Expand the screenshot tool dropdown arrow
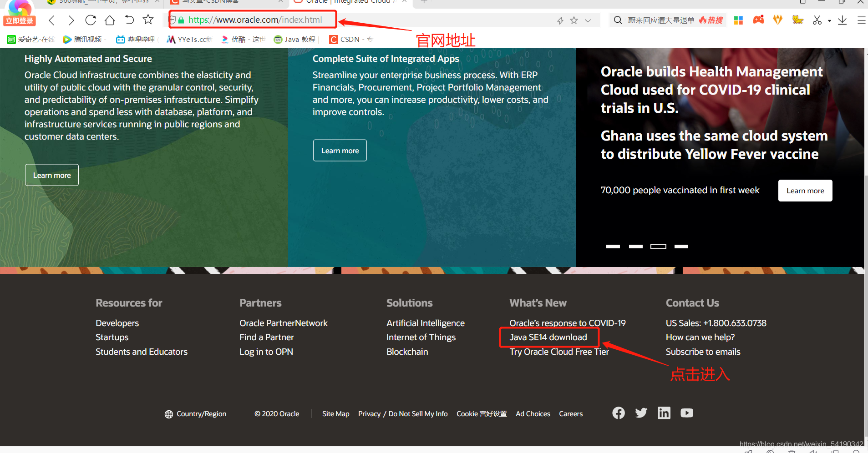This screenshot has width=868, height=453. click(829, 20)
